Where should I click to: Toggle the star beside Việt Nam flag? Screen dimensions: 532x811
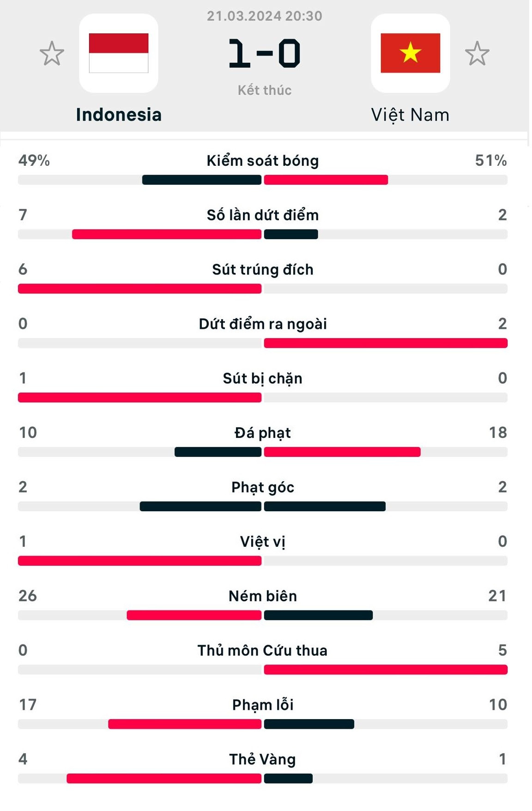(x=477, y=54)
